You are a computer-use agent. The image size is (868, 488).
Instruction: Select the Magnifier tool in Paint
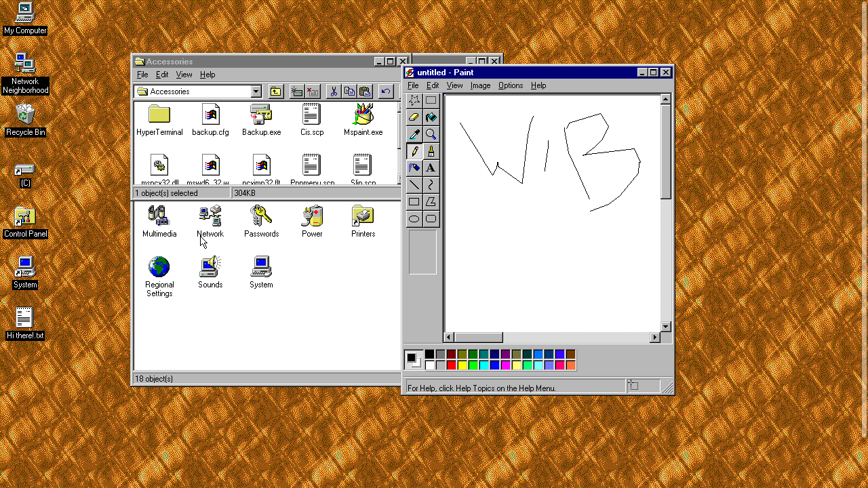[431, 134]
